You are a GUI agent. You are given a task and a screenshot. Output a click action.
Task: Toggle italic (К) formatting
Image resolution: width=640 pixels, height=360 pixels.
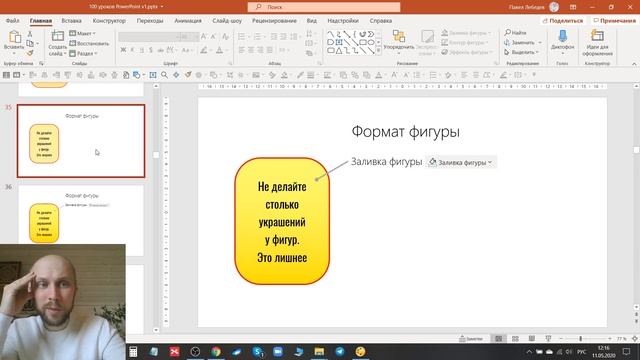coord(132,50)
